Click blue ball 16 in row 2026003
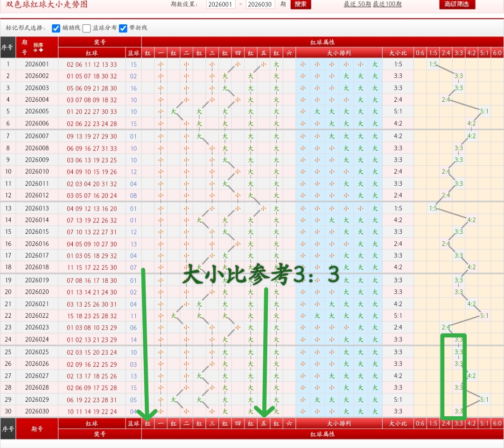504x448 pixels. click(133, 88)
